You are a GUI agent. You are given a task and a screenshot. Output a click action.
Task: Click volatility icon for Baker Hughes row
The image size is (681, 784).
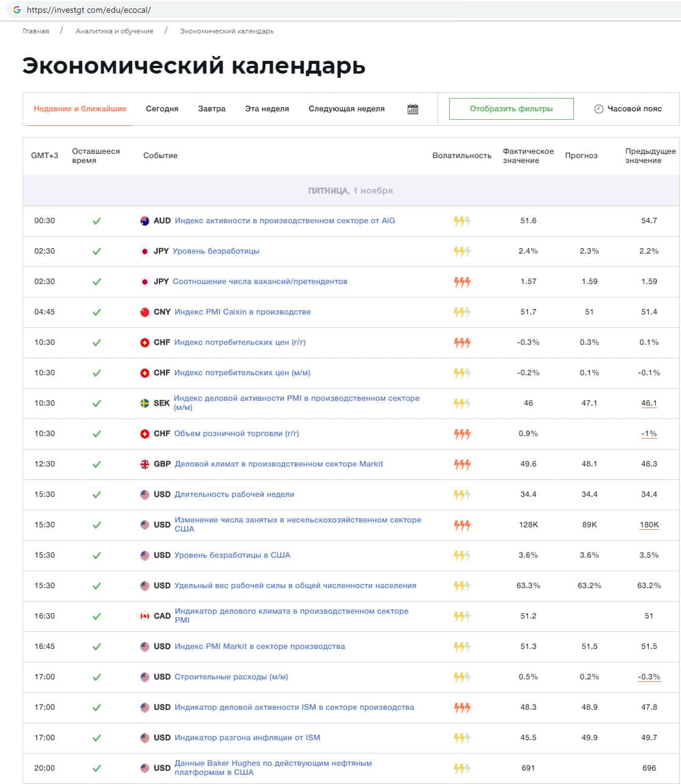[462, 768]
